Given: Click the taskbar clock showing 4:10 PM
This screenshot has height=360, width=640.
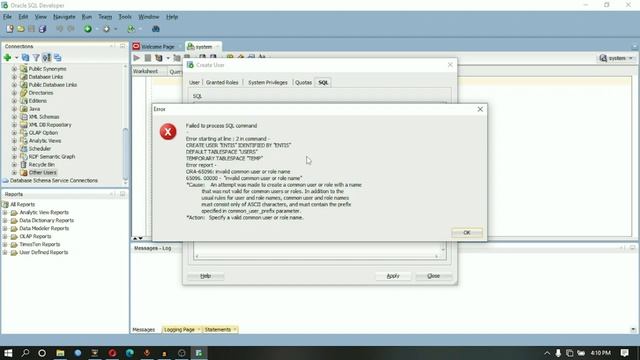Looking at the screenshot, I should click(600, 353).
